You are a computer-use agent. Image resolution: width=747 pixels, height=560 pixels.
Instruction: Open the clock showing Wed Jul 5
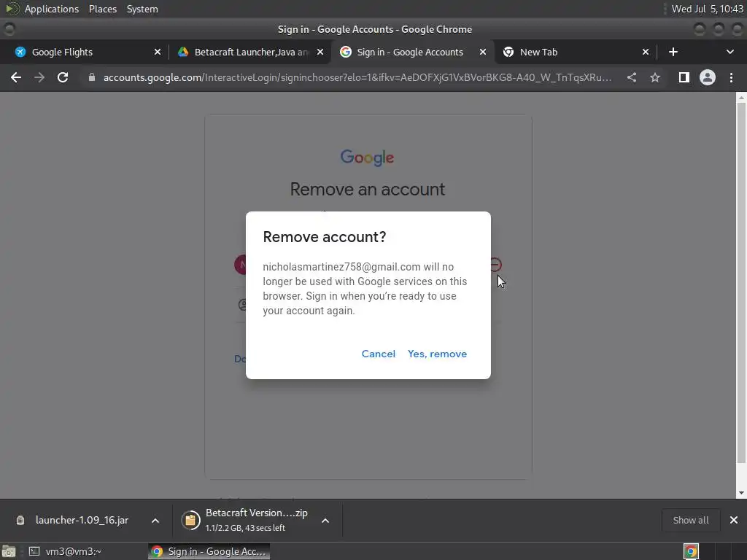tap(707, 9)
